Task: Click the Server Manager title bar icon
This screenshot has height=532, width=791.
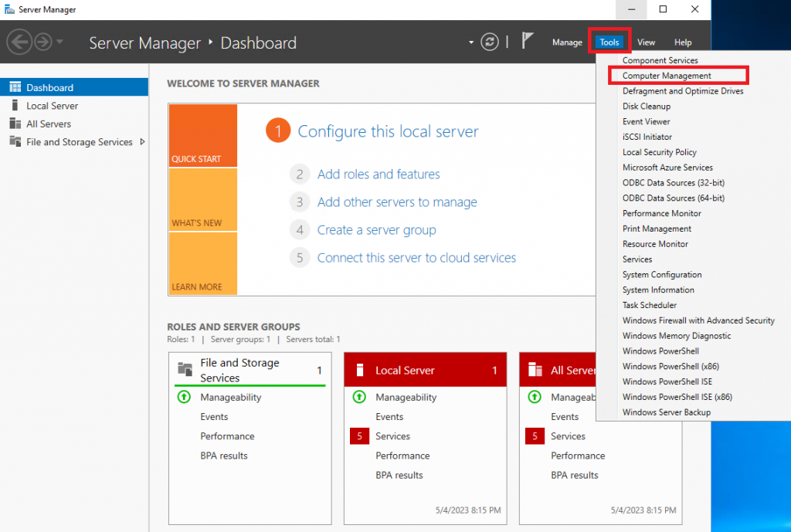Action: tap(9, 9)
